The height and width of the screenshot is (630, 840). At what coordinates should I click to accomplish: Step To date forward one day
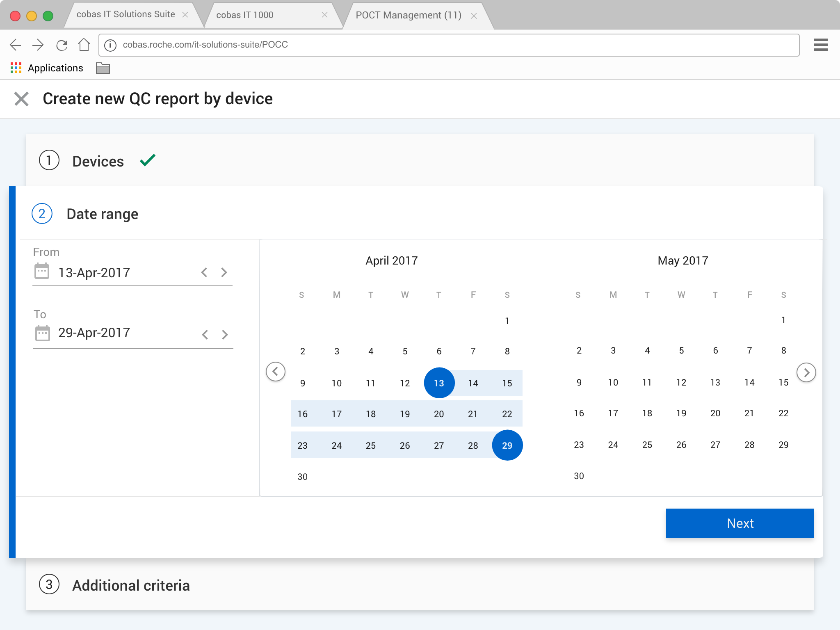pyautogui.click(x=225, y=335)
